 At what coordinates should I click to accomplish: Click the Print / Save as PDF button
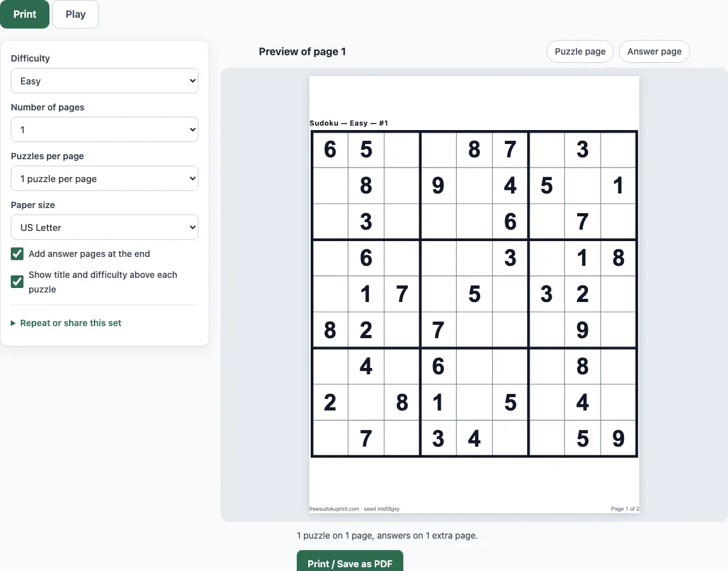point(349,561)
